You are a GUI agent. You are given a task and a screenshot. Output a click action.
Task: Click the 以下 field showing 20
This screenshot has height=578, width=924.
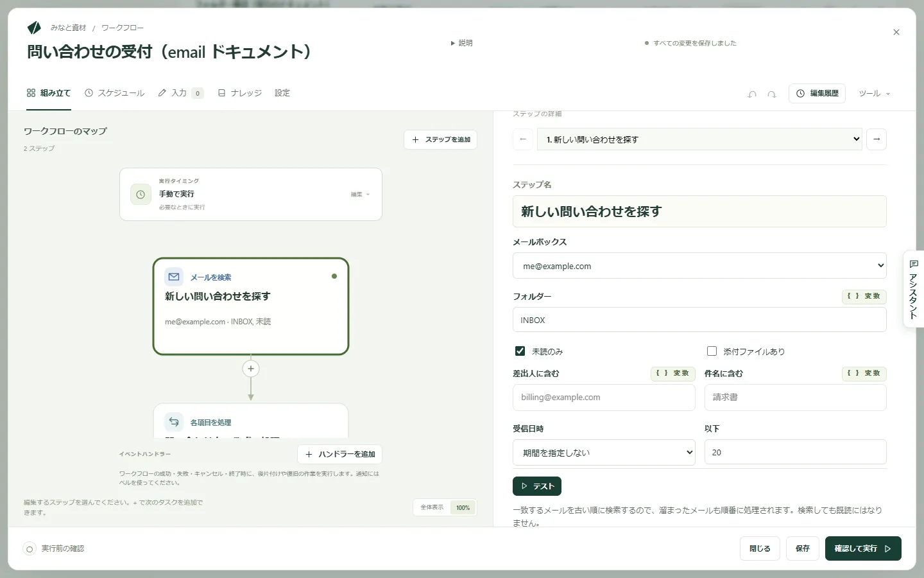point(796,453)
